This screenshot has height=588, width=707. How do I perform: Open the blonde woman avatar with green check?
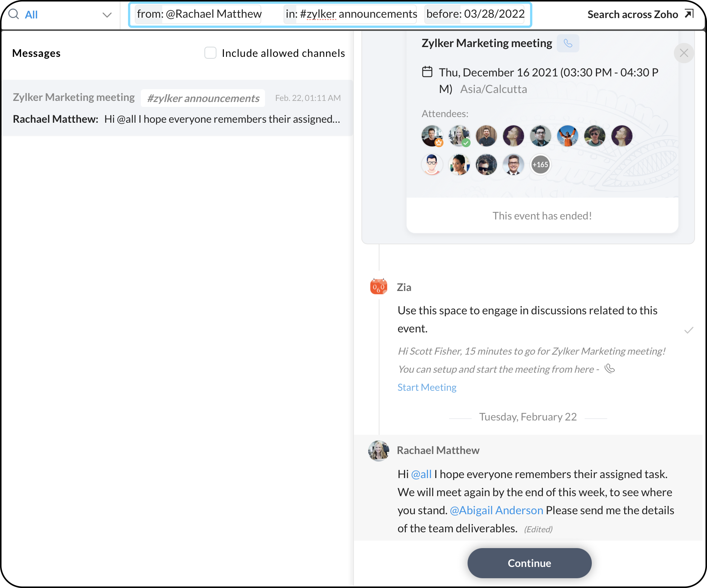(459, 136)
